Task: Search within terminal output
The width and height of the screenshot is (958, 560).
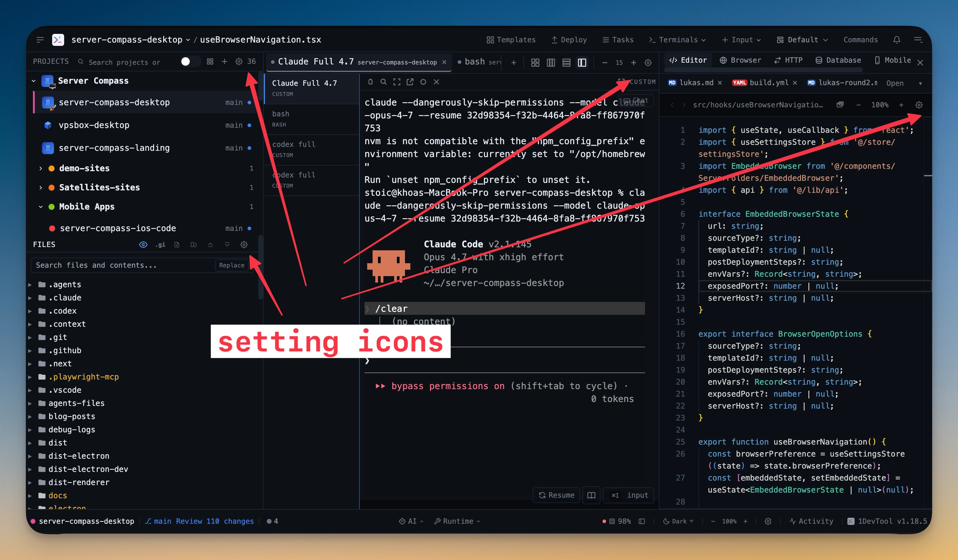Action: coord(384,82)
